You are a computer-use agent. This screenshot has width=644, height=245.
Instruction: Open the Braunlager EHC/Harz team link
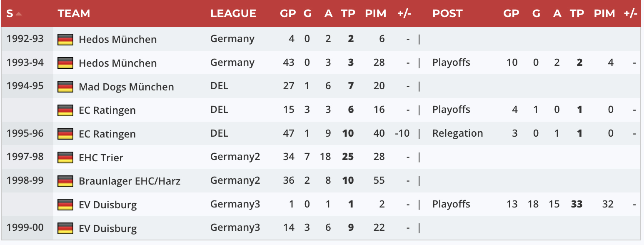130,181
